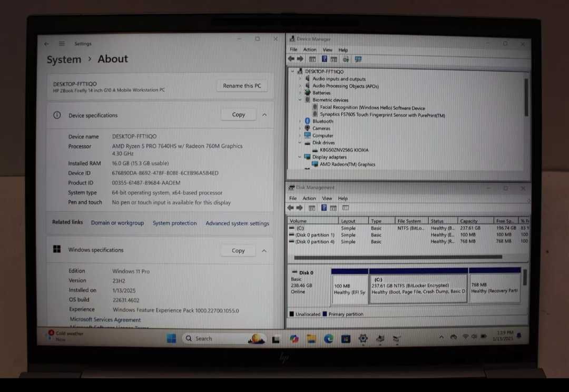The height and width of the screenshot is (392, 569).
Task: Click Scan for hardware changes monitor icon
Action: [x=358, y=59]
